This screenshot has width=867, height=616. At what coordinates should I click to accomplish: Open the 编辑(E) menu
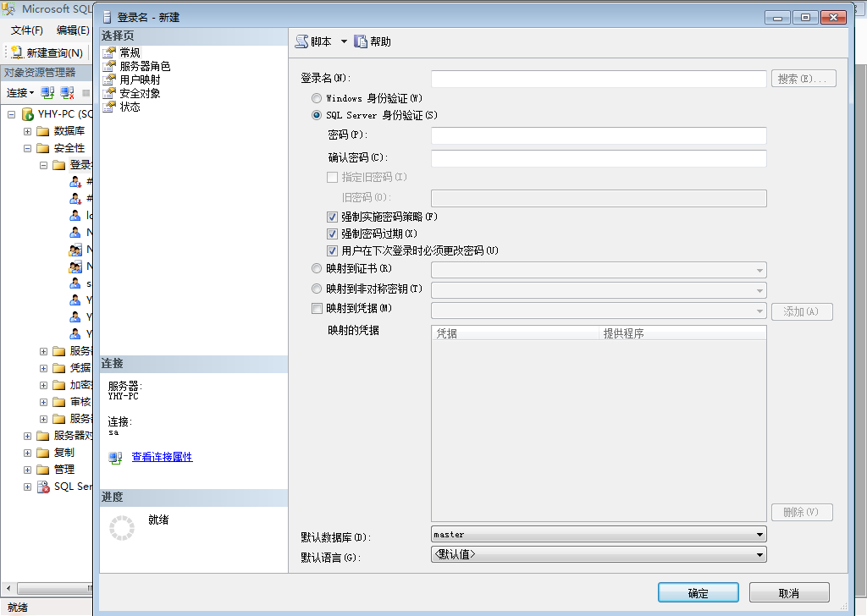[x=73, y=30]
